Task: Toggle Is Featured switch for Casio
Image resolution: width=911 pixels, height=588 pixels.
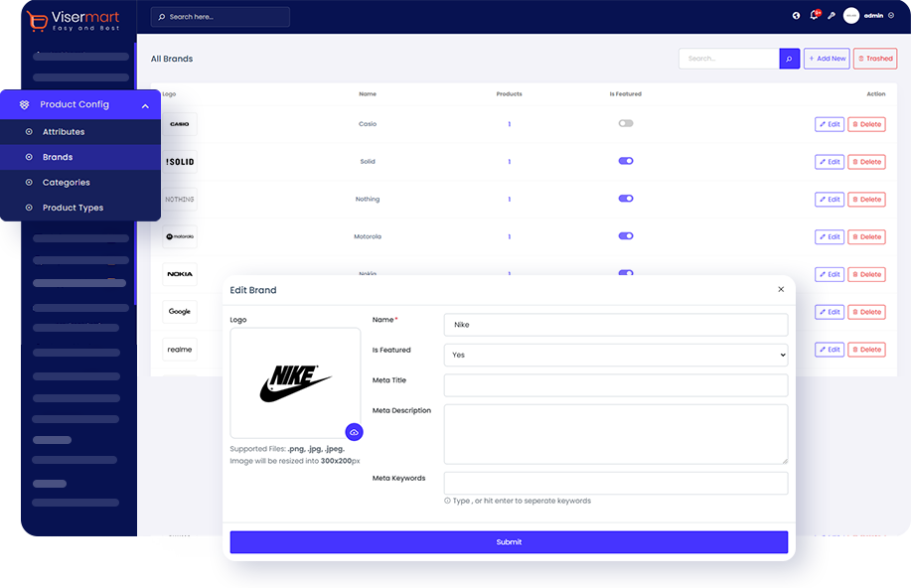Action: coord(626,123)
